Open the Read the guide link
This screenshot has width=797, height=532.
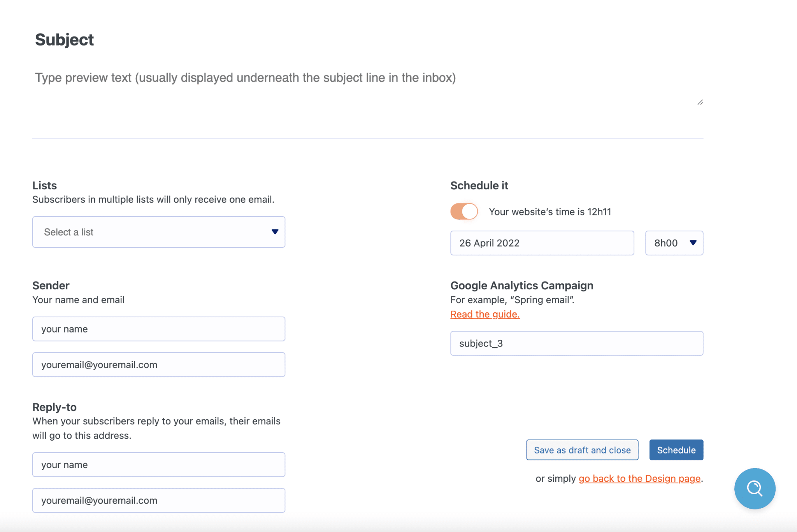485,314
